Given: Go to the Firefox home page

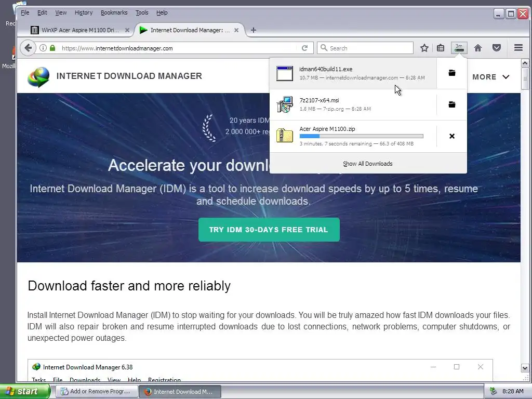Looking at the screenshot, I should click(478, 48).
